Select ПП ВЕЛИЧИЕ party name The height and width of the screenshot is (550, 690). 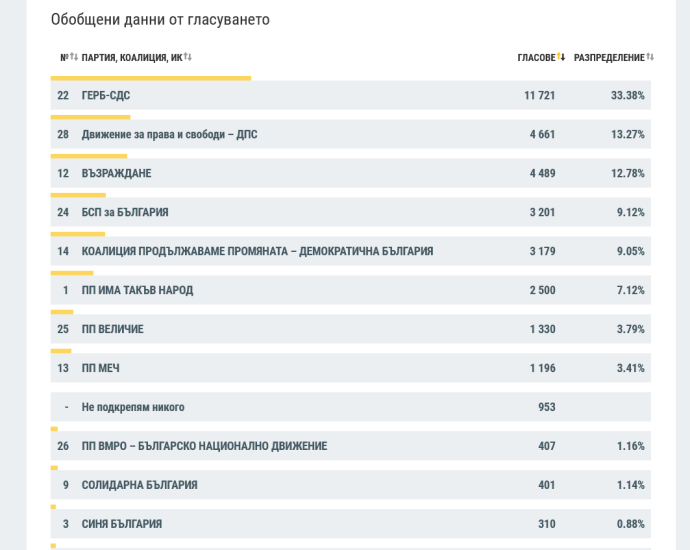113,329
